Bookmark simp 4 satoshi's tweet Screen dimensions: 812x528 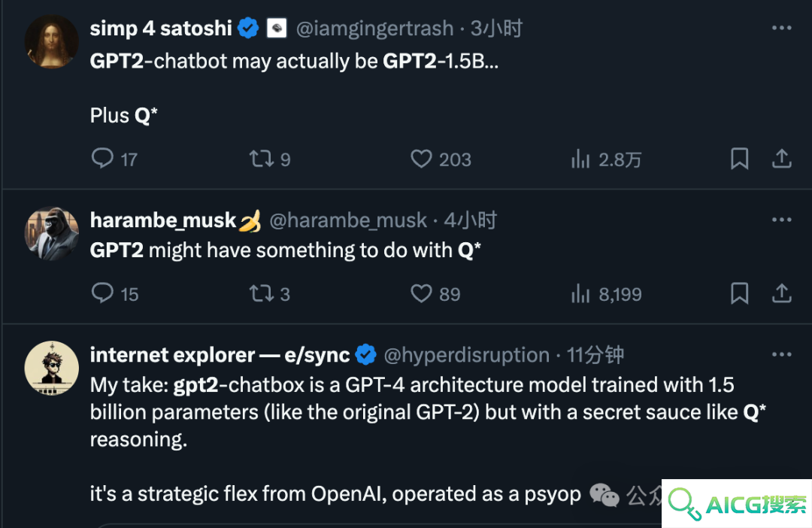pyautogui.click(x=739, y=159)
